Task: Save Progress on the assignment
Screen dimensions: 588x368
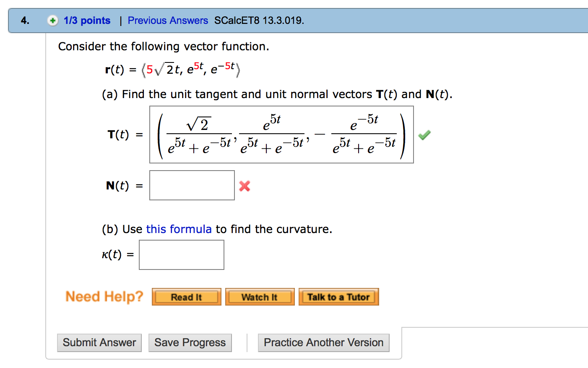Action: 190,342
